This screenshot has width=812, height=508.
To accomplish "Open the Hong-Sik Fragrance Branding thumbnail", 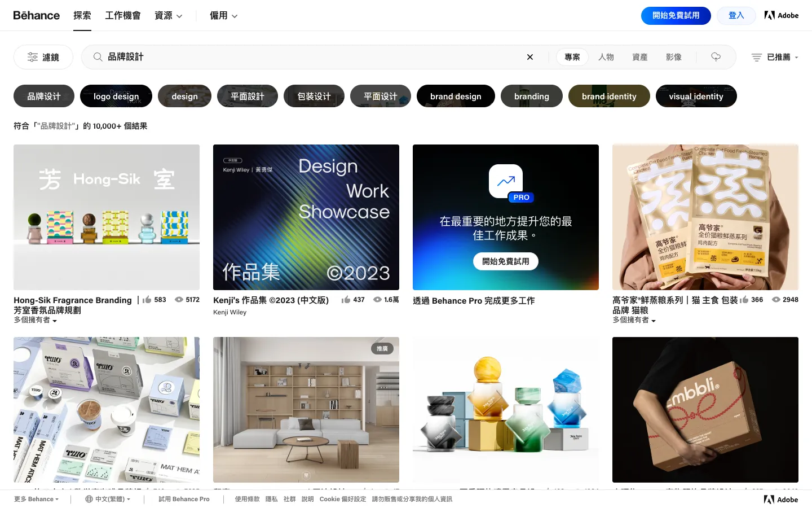I will coord(107,217).
